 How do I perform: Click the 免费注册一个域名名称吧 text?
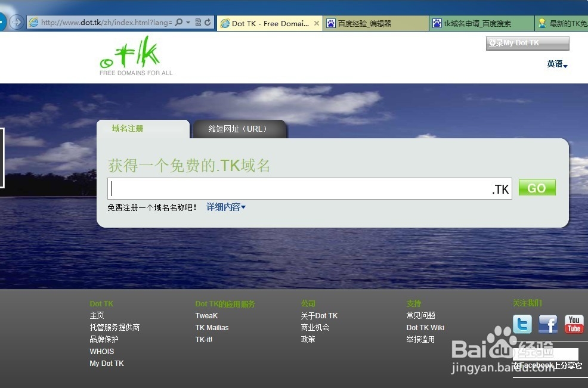point(152,207)
